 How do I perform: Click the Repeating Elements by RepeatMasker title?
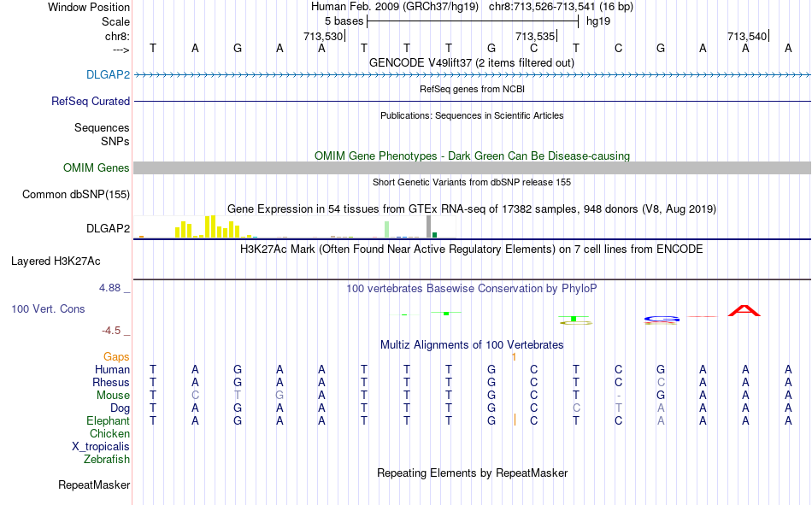[x=473, y=473]
